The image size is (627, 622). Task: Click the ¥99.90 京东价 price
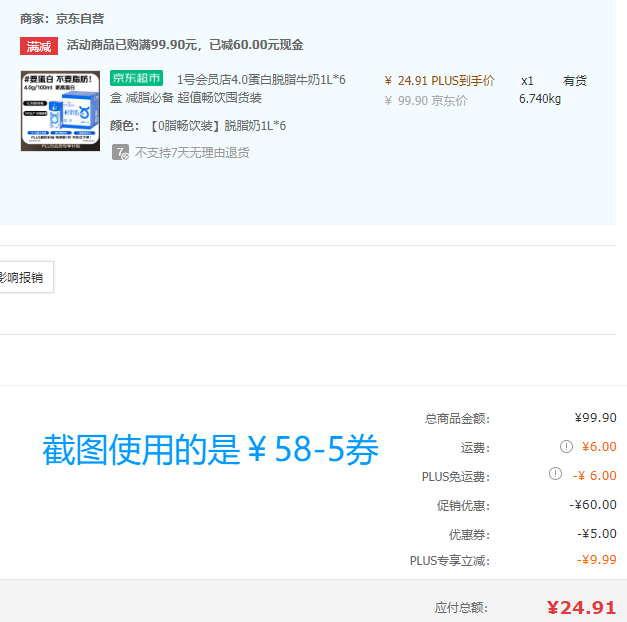coord(425,101)
